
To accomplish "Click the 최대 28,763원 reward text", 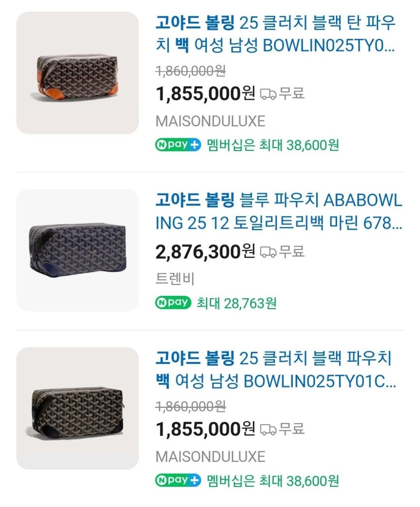I will (x=237, y=303).
